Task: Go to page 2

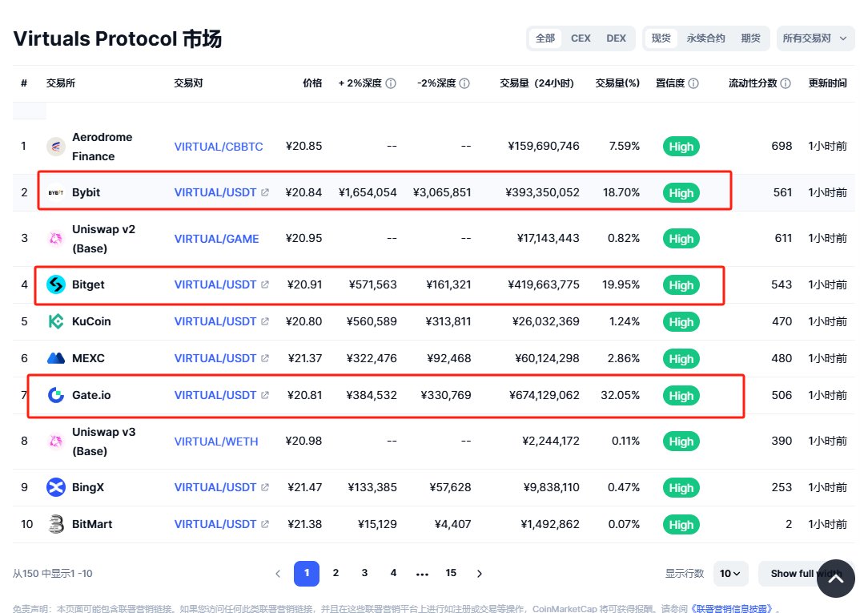Action: point(336,573)
